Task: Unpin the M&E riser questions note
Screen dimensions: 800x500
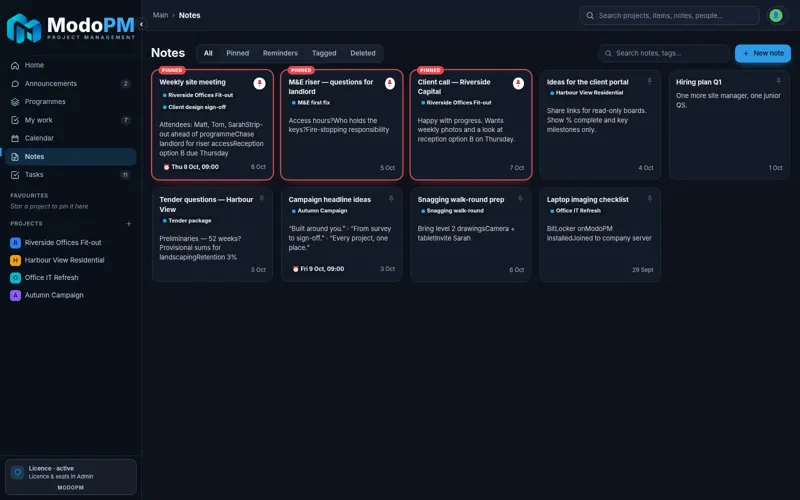Action: pos(389,83)
